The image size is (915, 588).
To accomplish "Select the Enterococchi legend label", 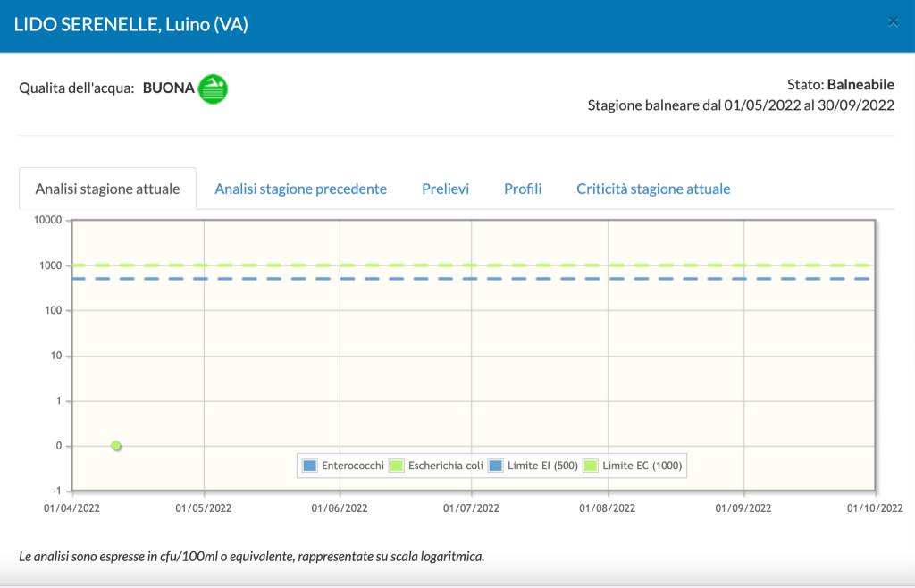I will click(353, 466).
